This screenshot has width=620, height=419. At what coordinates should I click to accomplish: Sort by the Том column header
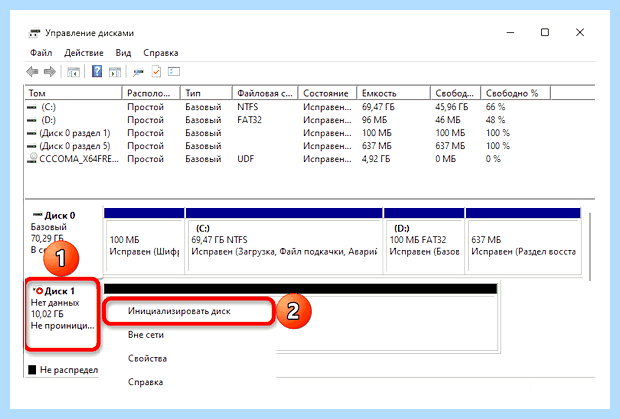point(74,93)
